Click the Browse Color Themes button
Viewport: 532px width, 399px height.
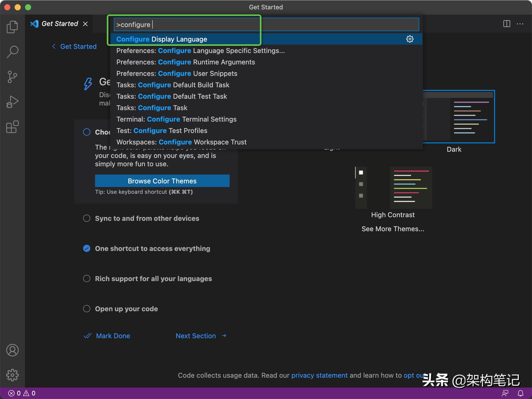(162, 181)
